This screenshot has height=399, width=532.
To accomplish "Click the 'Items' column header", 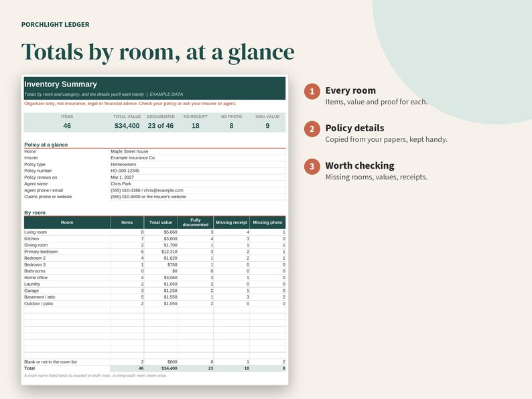I will tap(127, 223).
